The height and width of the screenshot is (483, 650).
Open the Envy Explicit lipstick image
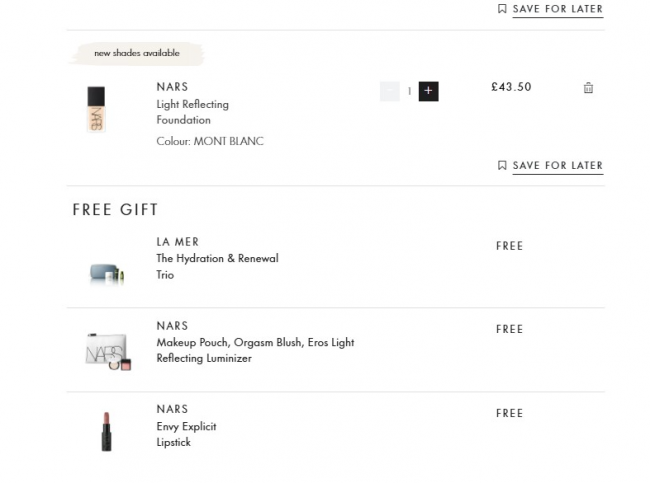point(106,431)
